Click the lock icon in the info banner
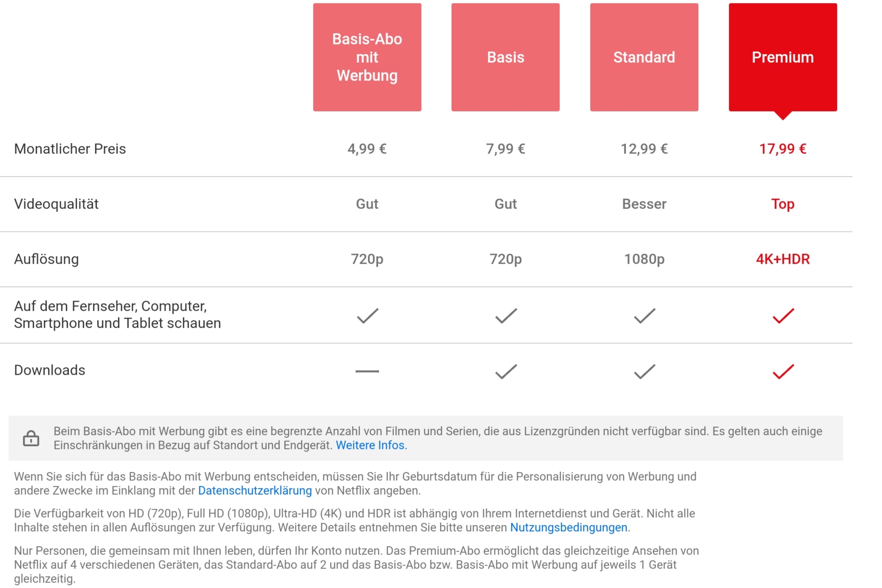882x588 pixels. (31, 438)
